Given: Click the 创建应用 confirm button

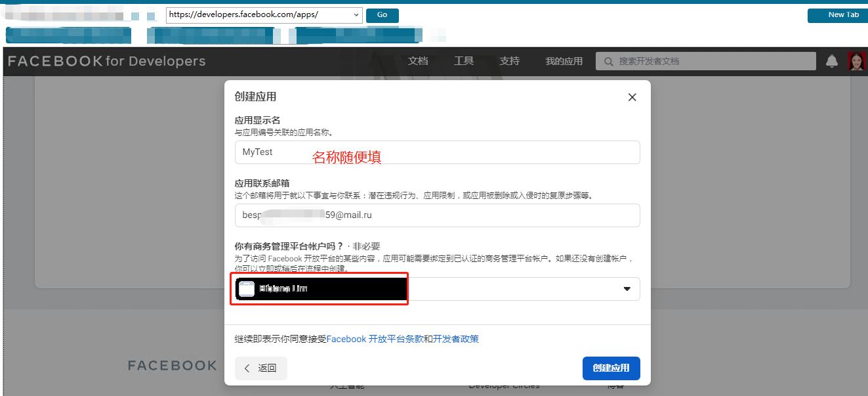Looking at the screenshot, I should pyautogui.click(x=611, y=368).
